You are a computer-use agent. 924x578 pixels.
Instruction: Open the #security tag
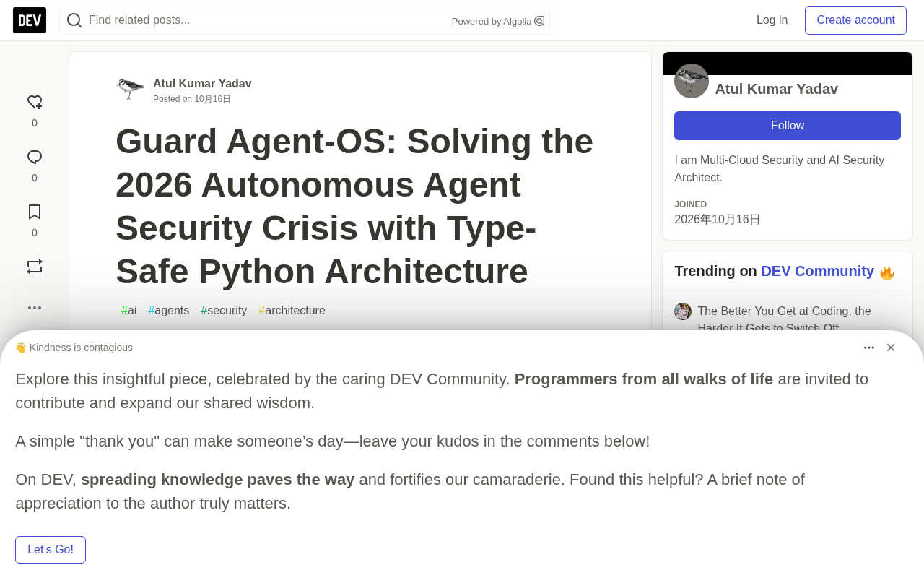click(x=224, y=311)
